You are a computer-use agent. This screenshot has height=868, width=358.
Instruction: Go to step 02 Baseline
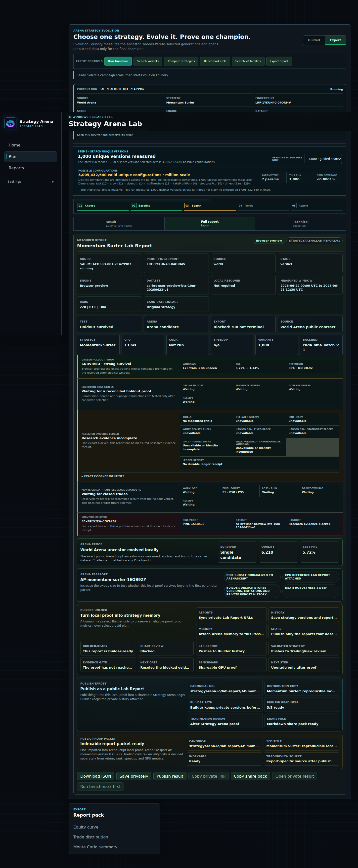point(156,206)
